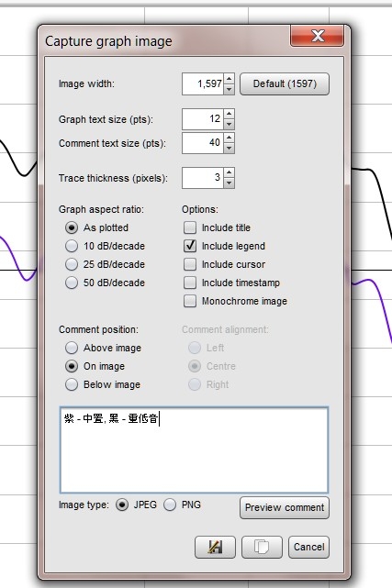Click the Comment text size field
The height and width of the screenshot is (588, 392).
click(x=203, y=143)
